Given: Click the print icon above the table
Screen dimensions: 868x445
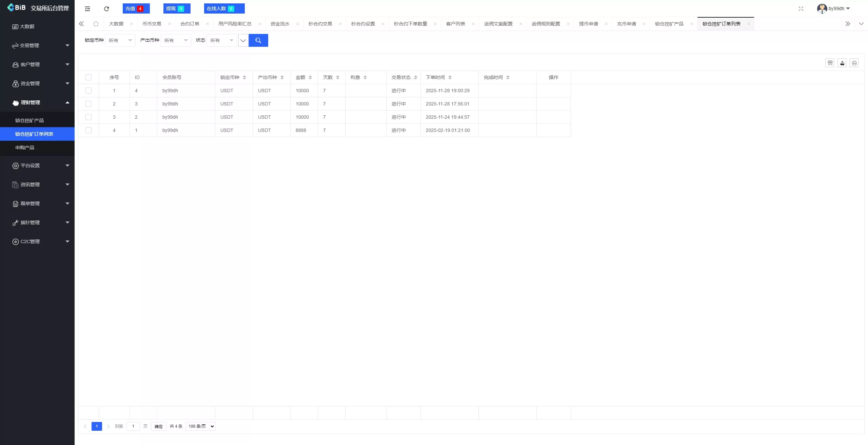Looking at the screenshot, I should coord(854,63).
